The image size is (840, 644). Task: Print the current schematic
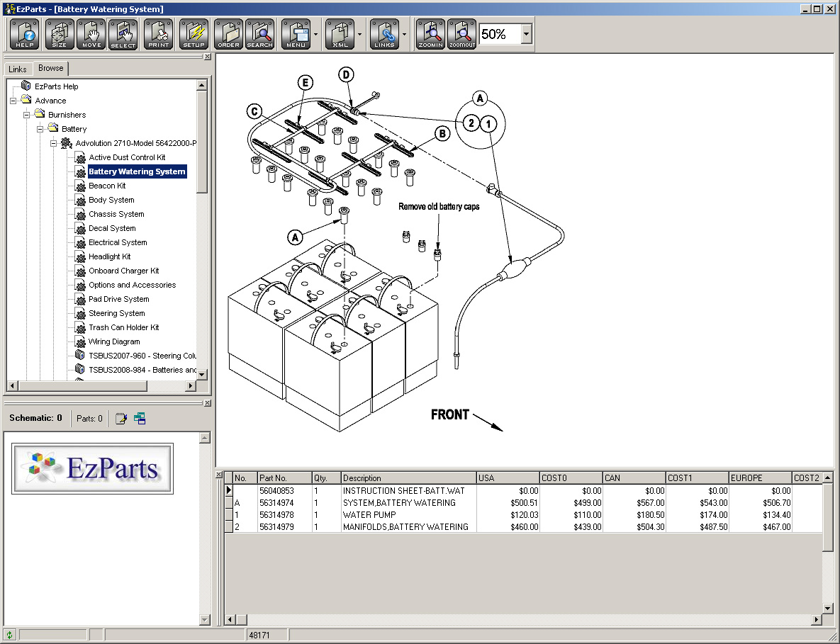click(x=159, y=34)
